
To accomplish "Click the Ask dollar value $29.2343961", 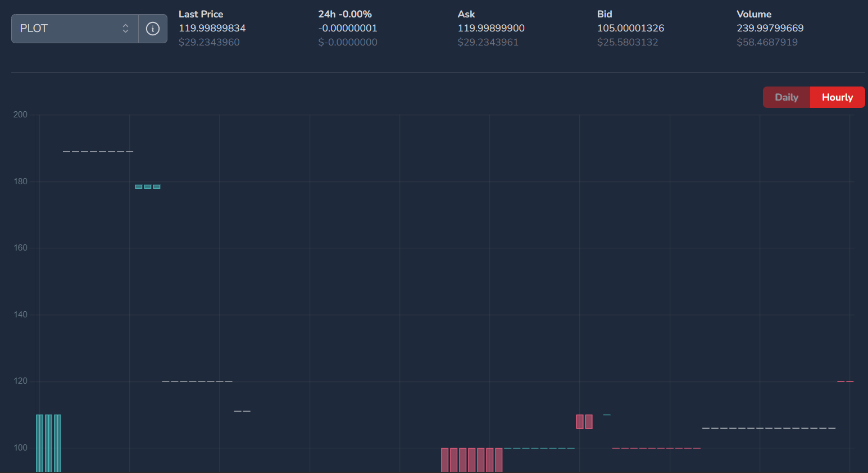I will (488, 42).
